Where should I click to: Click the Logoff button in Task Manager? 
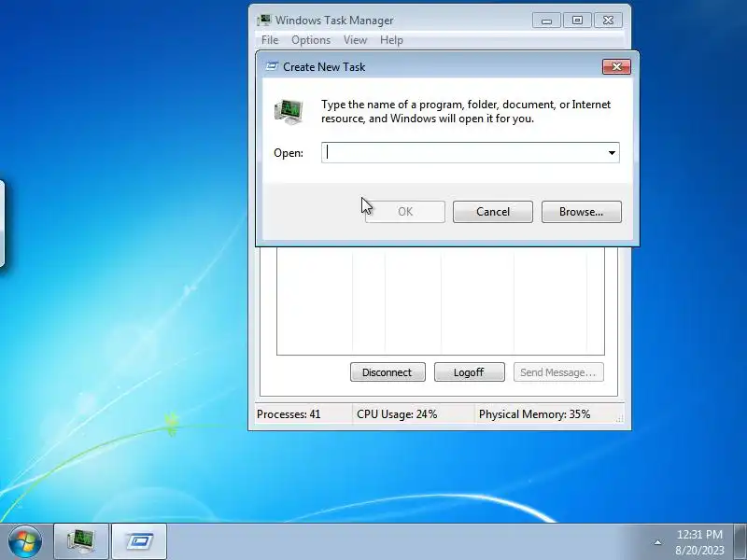tap(470, 372)
